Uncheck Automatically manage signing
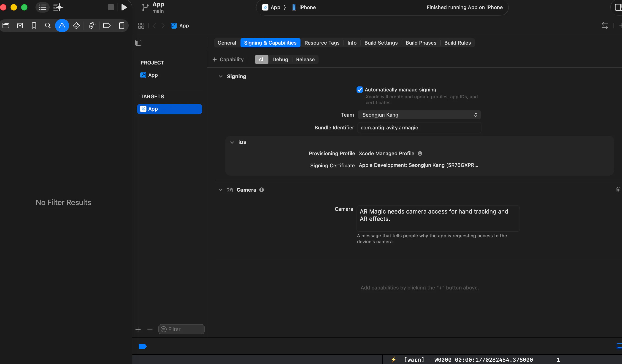The image size is (622, 364). tap(360, 90)
